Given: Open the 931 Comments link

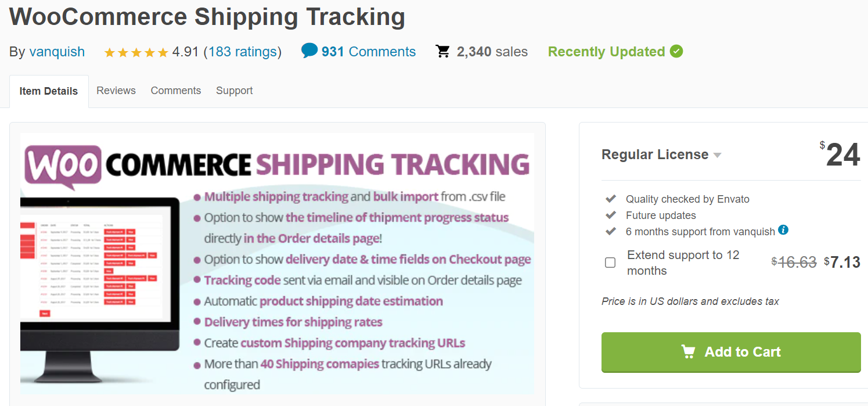Looking at the screenshot, I should coord(369,52).
